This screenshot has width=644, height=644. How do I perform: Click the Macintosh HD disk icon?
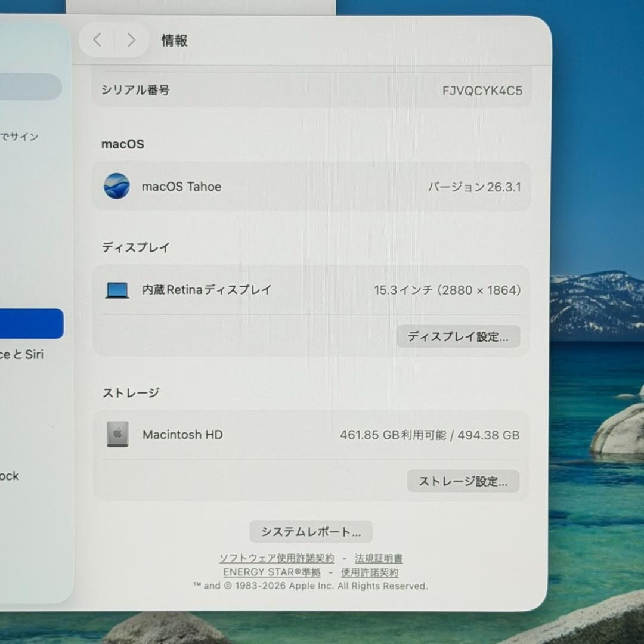click(117, 435)
